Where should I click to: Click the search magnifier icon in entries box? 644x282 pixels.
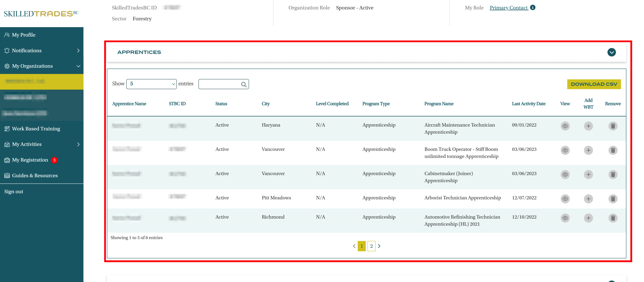click(x=243, y=85)
